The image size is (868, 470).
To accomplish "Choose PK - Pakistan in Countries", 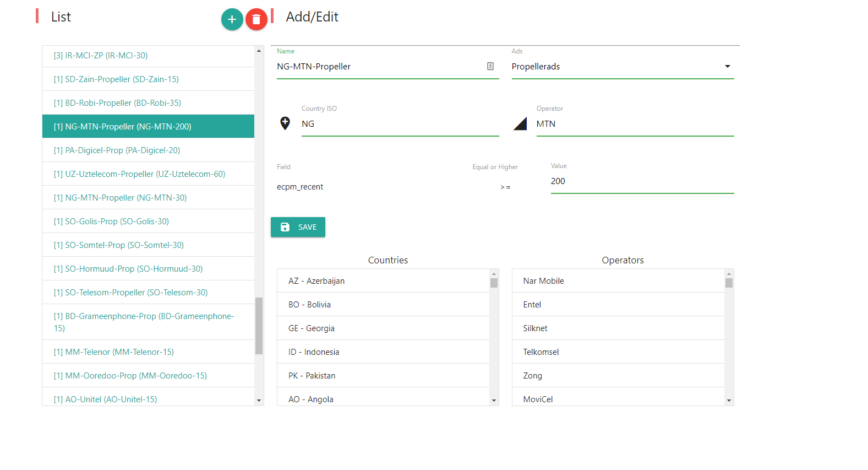I will tap(383, 376).
